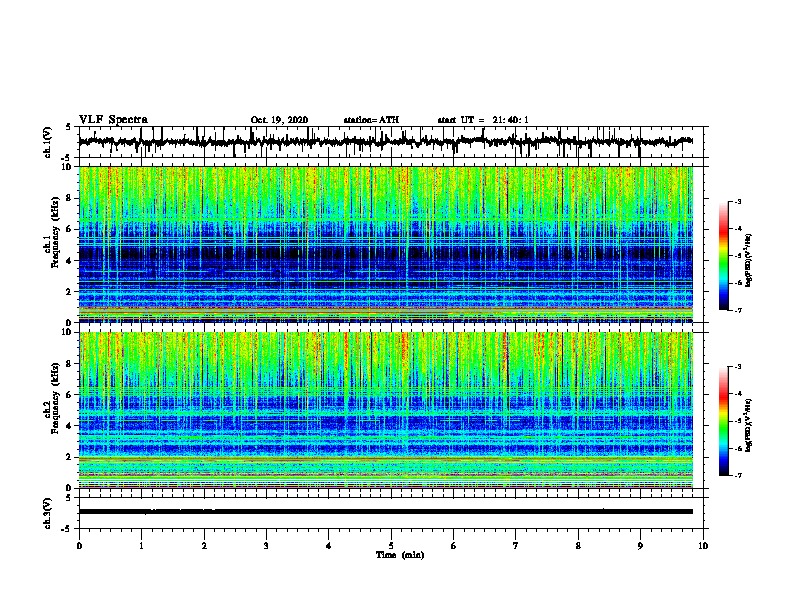Click time axis tick label "0"

click(79, 546)
